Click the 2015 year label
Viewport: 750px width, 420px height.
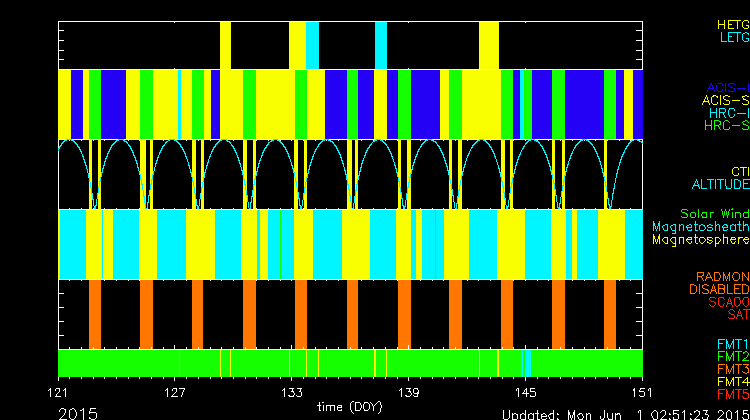tap(78, 412)
